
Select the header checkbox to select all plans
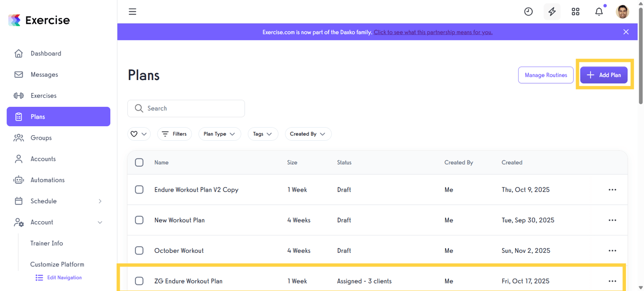(139, 162)
